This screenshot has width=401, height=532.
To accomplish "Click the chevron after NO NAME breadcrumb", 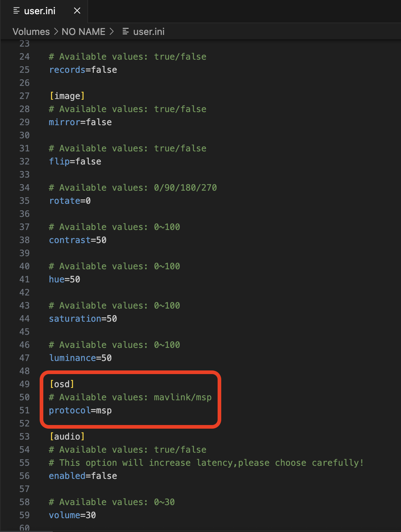I will [x=112, y=32].
